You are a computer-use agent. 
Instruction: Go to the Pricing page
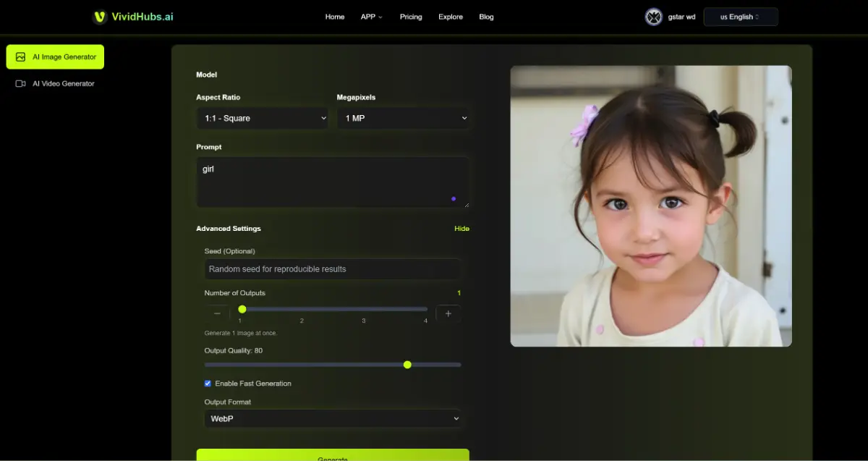(411, 17)
